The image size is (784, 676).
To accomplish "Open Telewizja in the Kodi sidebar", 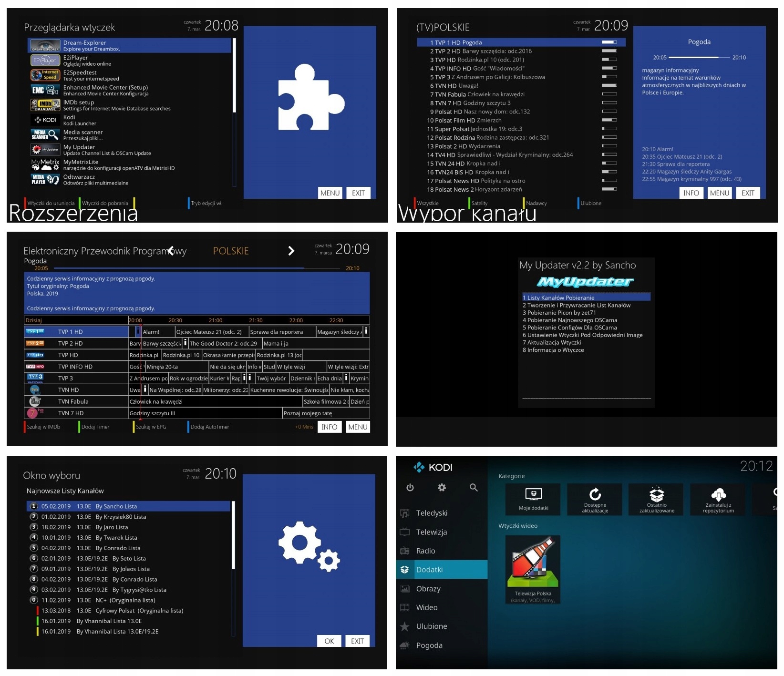I will [431, 532].
